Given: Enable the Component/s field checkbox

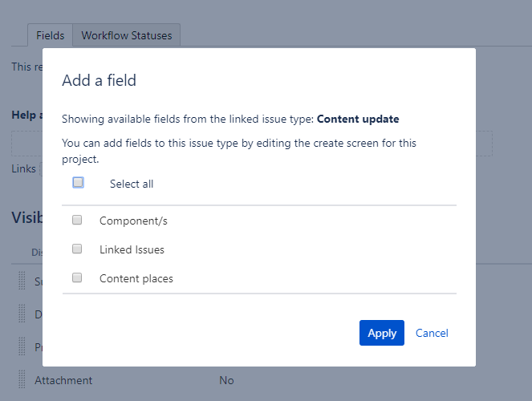Looking at the screenshot, I should [x=77, y=220].
